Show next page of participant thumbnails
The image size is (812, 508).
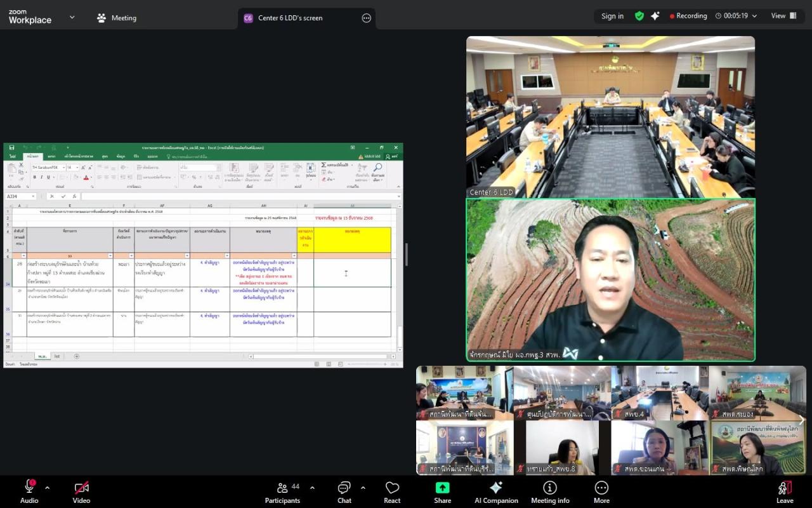pos(801,420)
